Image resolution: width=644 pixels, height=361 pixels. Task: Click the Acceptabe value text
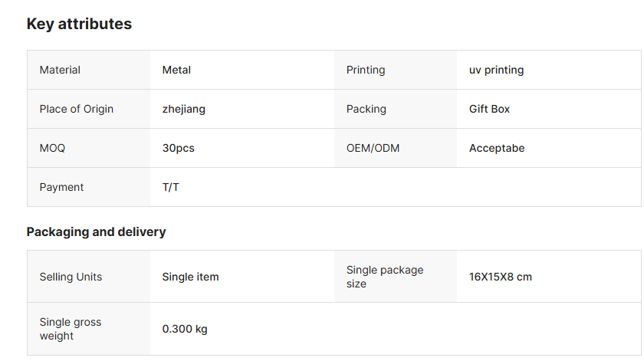(497, 148)
